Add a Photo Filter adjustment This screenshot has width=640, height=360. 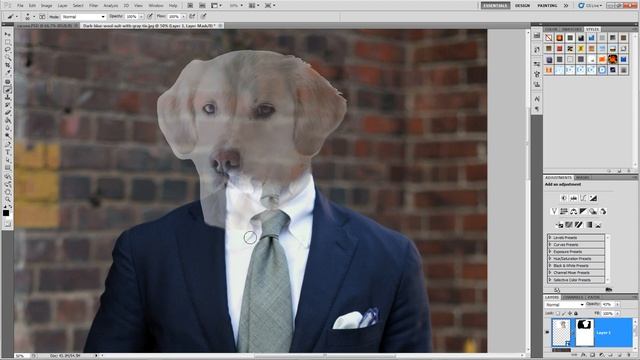(593, 211)
